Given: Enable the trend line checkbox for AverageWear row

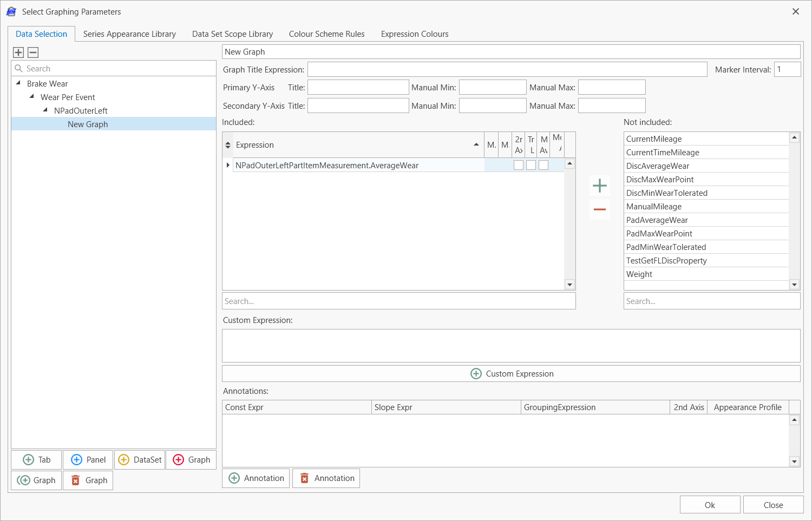Looking at the screenshot, I should click(531, 166).
